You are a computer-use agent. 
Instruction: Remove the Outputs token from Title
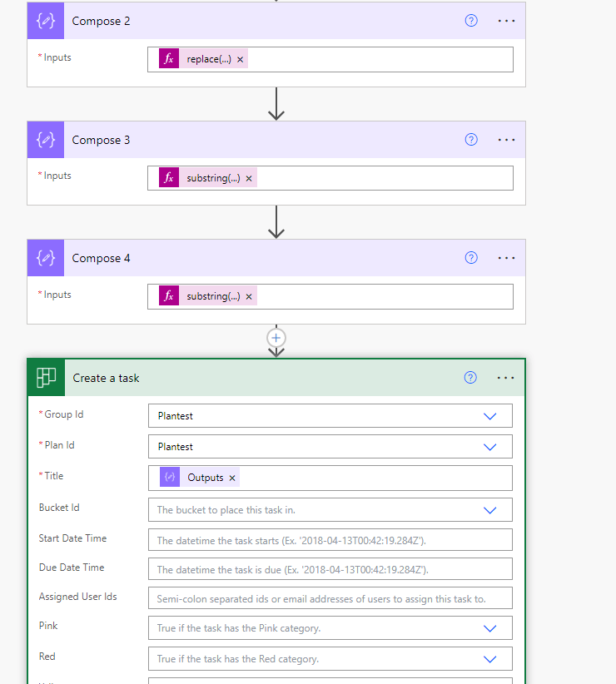[232, 478]
